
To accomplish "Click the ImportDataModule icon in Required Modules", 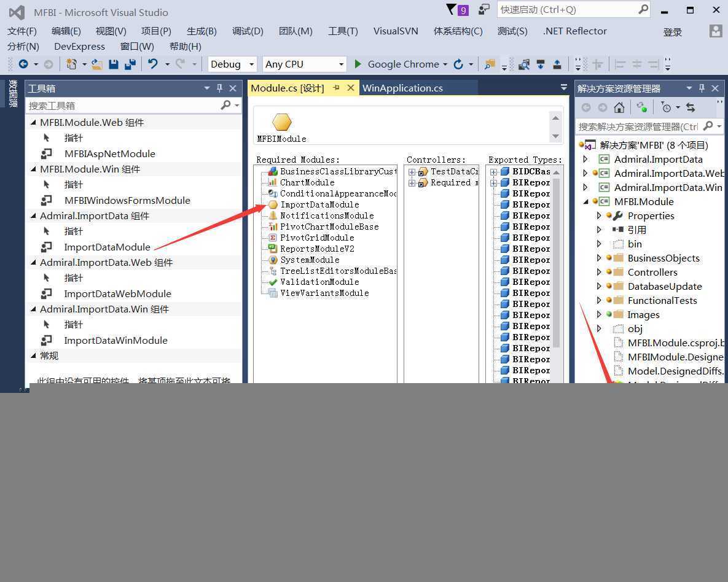I will click(273, 204).
